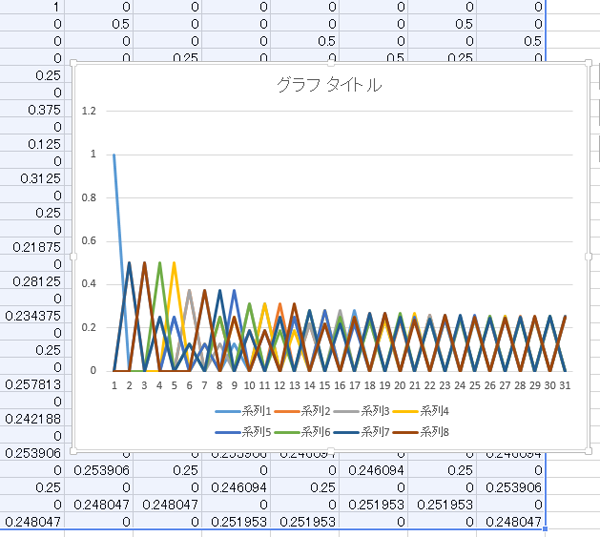The image size is (600, 537).
Task: Select the cell containing 0.375
Action: point(32,110)
